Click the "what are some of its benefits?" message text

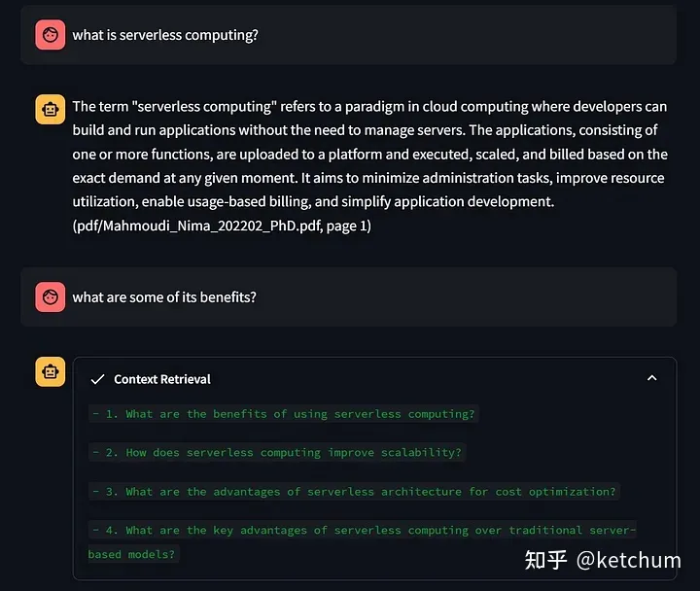[164, 297]
